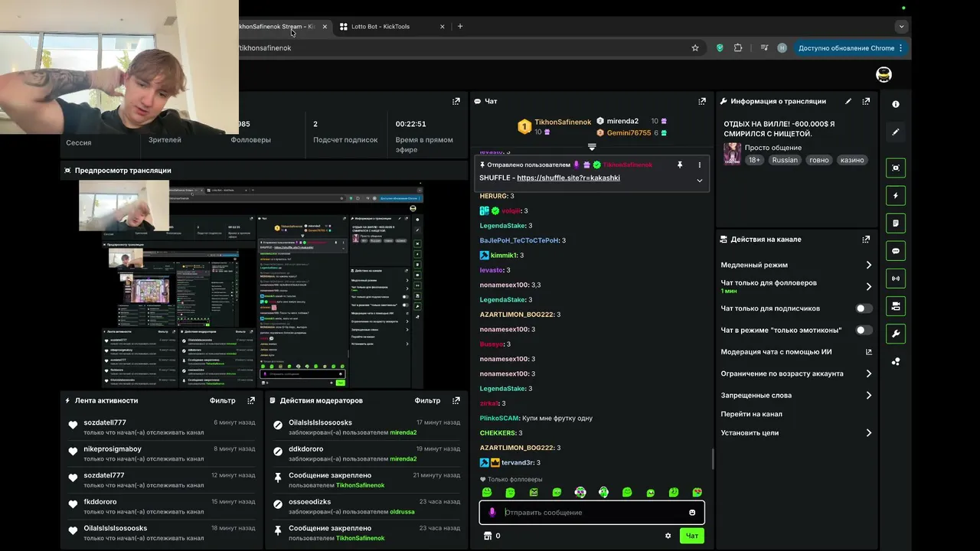Toggle Чат только для подписчиков switch

863,308
